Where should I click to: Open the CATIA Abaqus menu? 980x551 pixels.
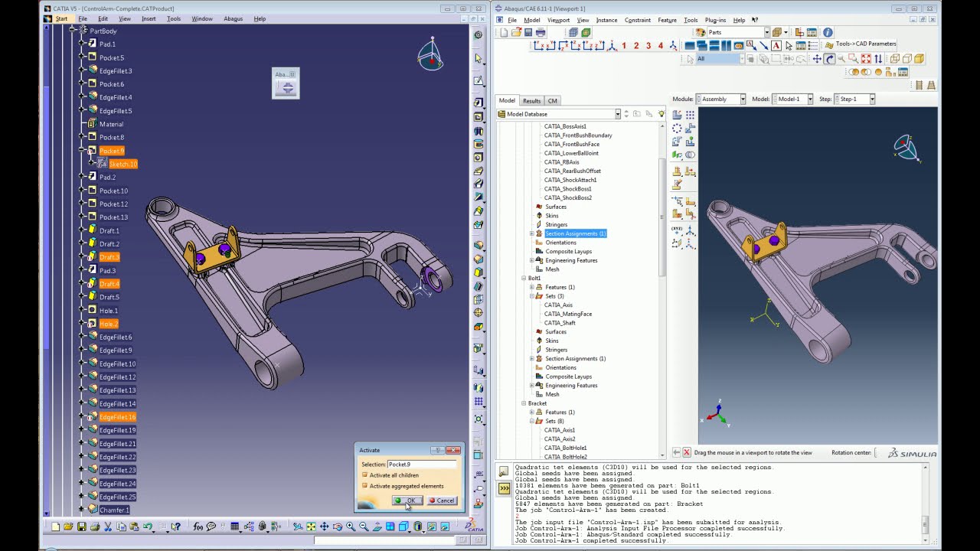pos(233,18)
